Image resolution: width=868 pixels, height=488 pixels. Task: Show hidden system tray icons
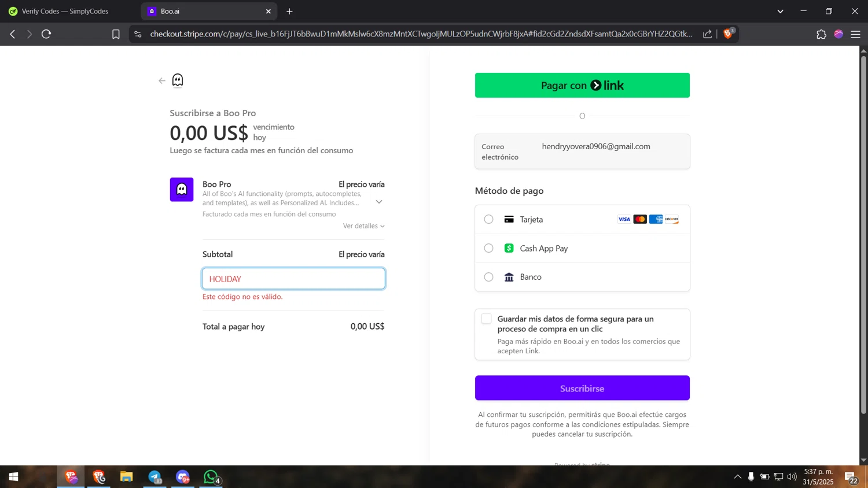point(737,477)
